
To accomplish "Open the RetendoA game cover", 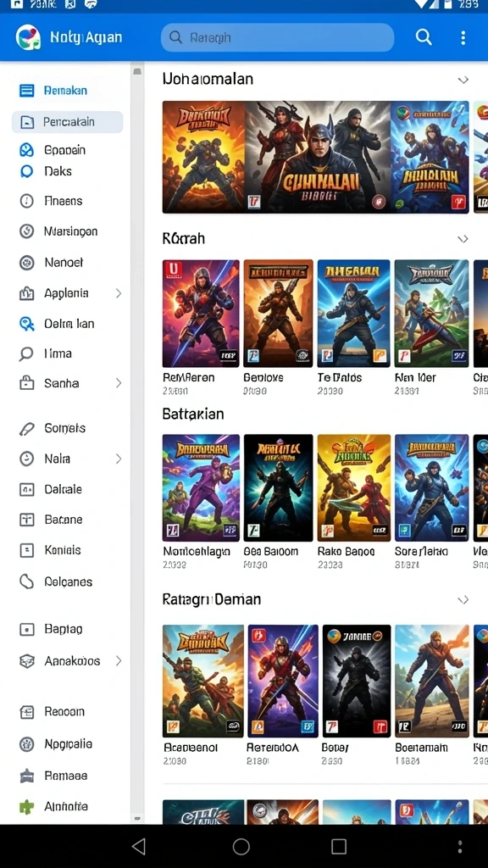I will point(283,681).
